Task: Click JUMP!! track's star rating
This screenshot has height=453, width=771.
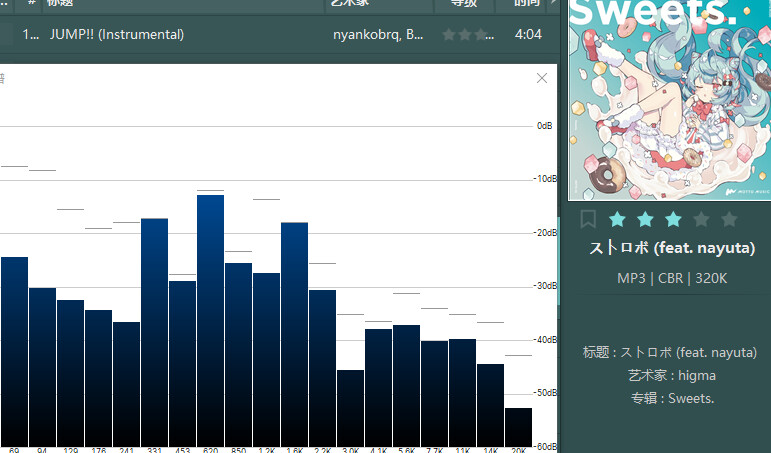Action: [x=465, y=35]
